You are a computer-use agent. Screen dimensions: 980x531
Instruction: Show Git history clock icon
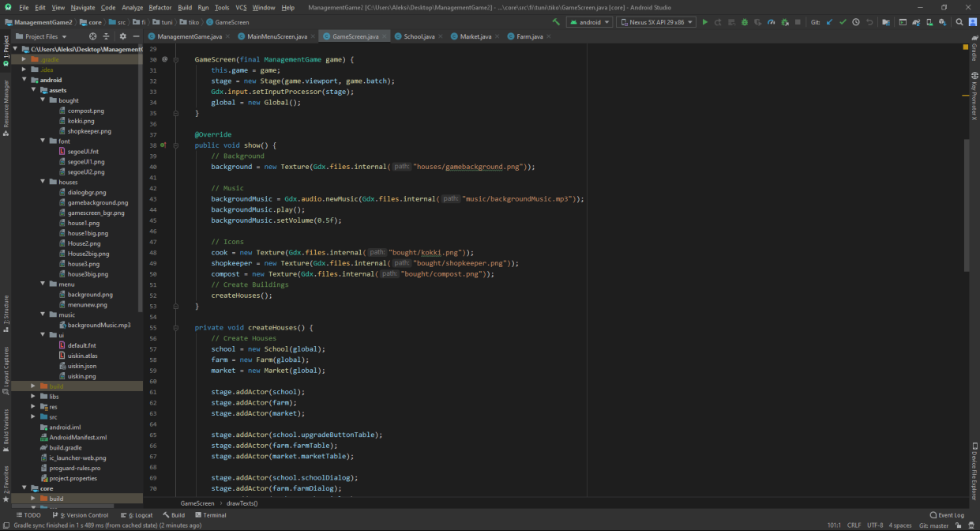(856, 22)
